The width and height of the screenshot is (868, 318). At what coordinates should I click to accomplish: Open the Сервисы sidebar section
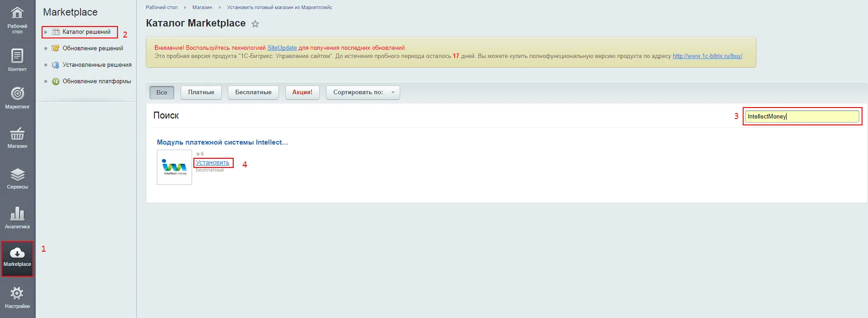click(x=17, y=178)
